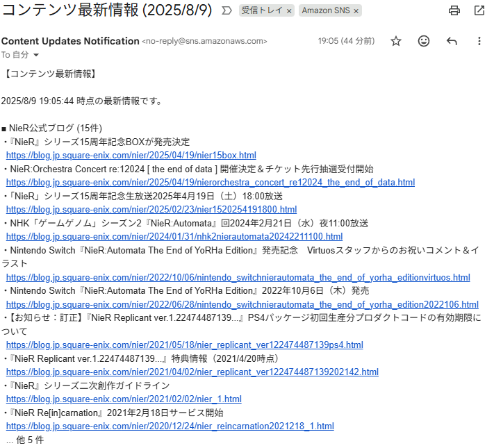Open the nier15box.html blog link

click(x=131, y=156)
